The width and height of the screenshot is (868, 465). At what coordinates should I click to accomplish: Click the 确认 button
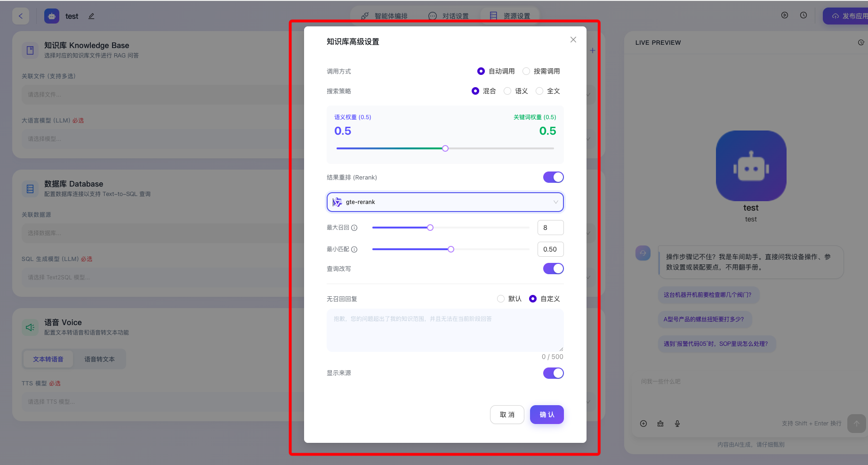[547, 415]
